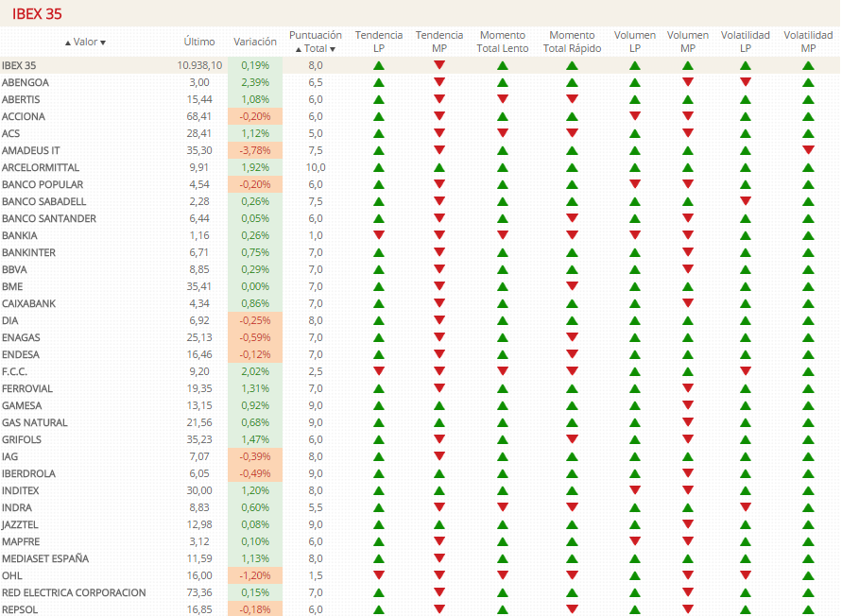Click the Variación column header
The image size is (842, 616).
coord(255,42)
